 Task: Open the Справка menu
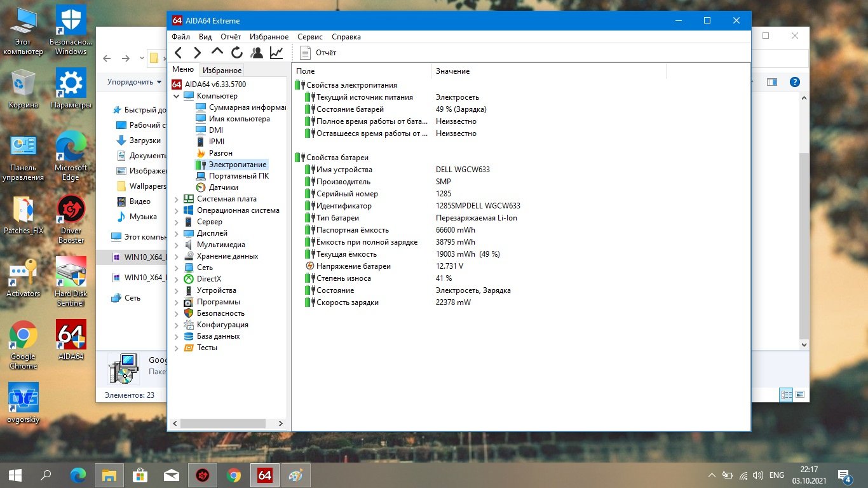click(346, 37)
